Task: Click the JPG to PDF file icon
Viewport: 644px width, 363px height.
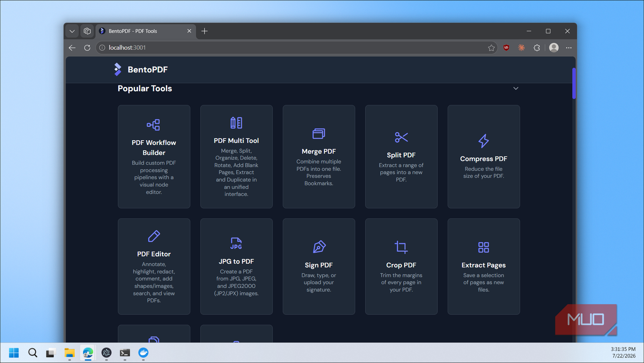Action: (236, 243)
